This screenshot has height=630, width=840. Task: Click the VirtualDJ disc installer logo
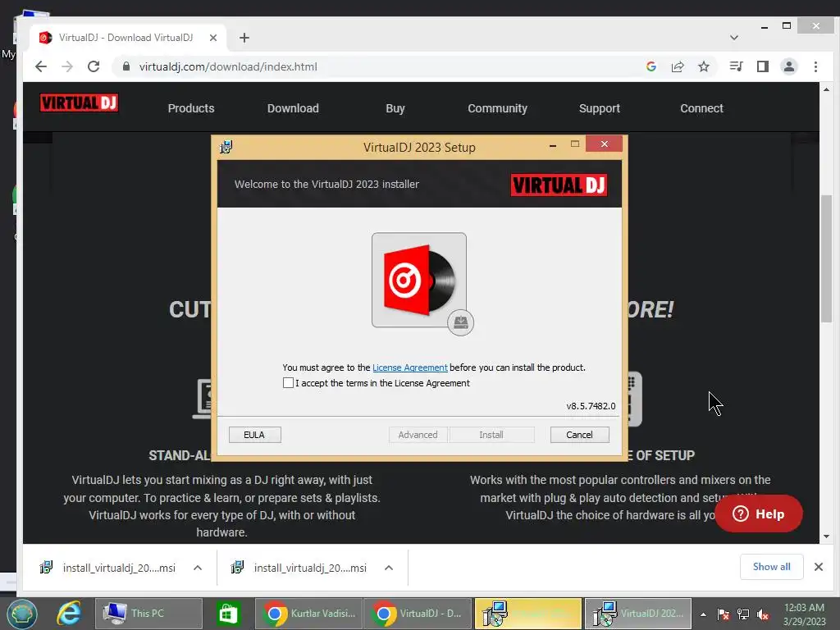click(421, 281)
